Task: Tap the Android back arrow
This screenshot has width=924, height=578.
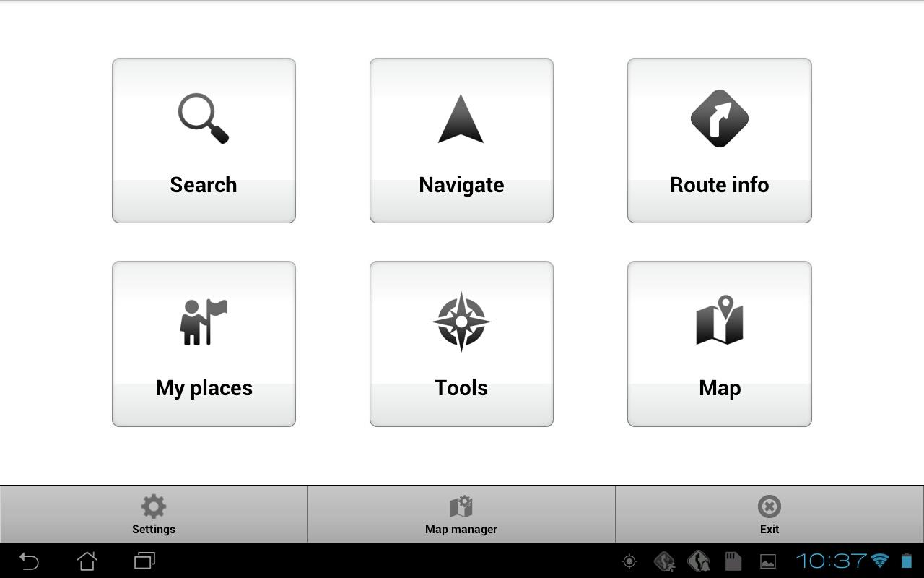Action: click(x=29, y=561)
